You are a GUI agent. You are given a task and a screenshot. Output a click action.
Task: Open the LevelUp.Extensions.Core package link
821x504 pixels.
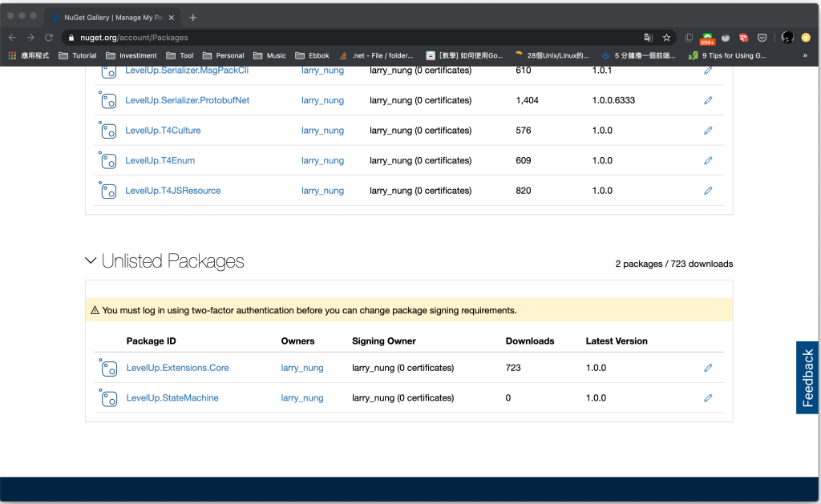[177, 368]
